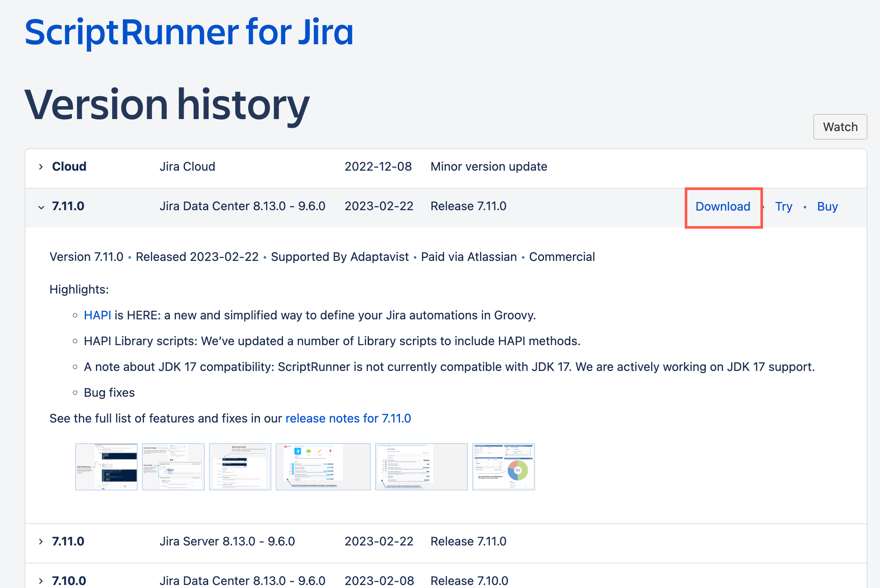Click the Download link for version 7.11.0

click(723, 206)
